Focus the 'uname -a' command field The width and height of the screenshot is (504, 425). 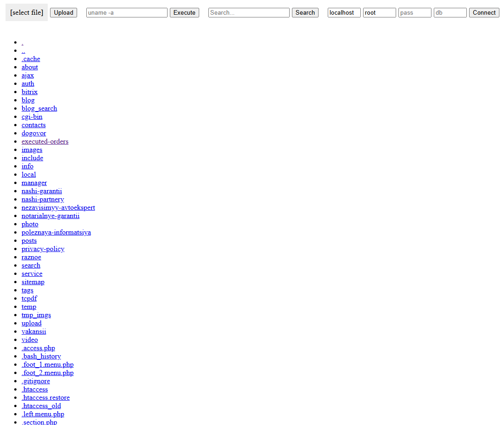click(127, 13)
